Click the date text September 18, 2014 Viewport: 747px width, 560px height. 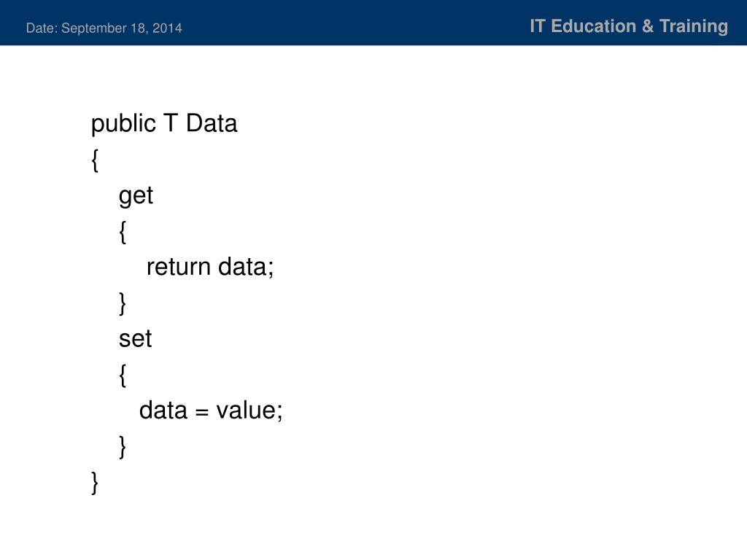(x=122, y=28)
